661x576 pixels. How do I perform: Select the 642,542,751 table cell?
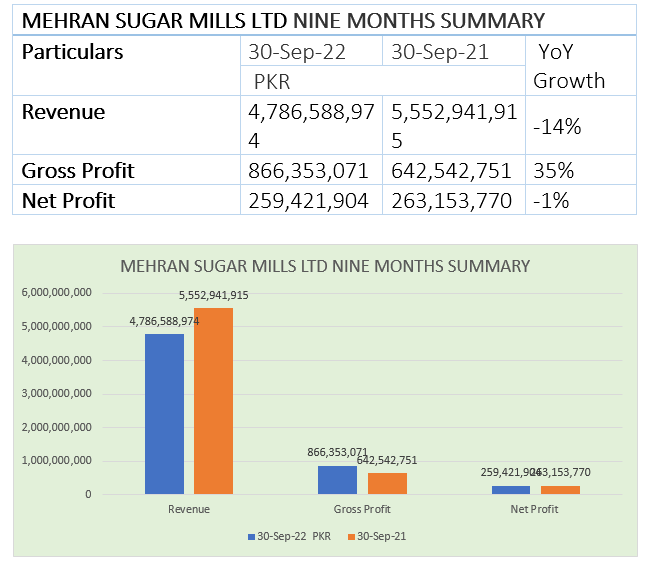[454, 170]
